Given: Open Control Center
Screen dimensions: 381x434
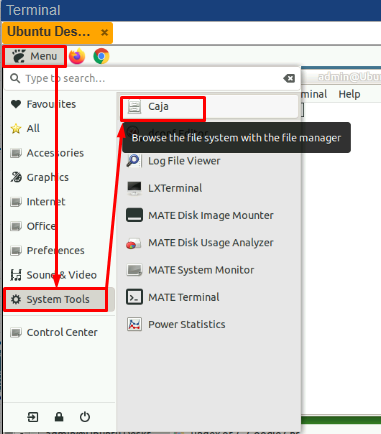Looking at the screenshot, I should click(x=59, y=332).
